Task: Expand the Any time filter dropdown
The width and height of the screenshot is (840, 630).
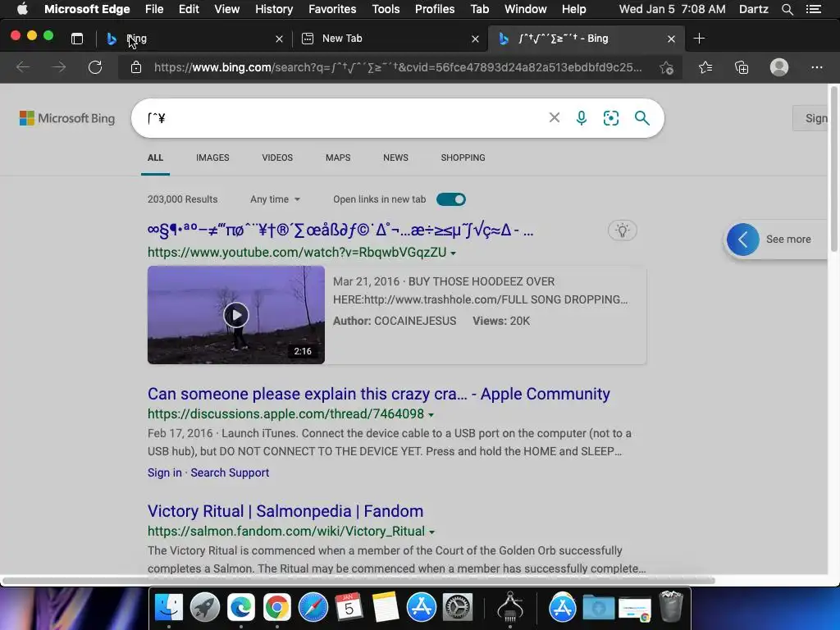Action: 275,199
